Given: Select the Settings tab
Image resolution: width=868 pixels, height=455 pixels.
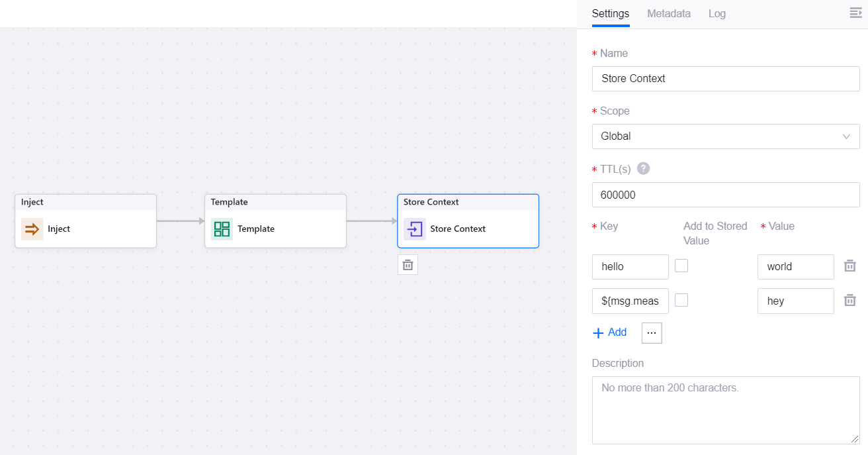Looking at the screenshot, I should (x=610, y=13).
